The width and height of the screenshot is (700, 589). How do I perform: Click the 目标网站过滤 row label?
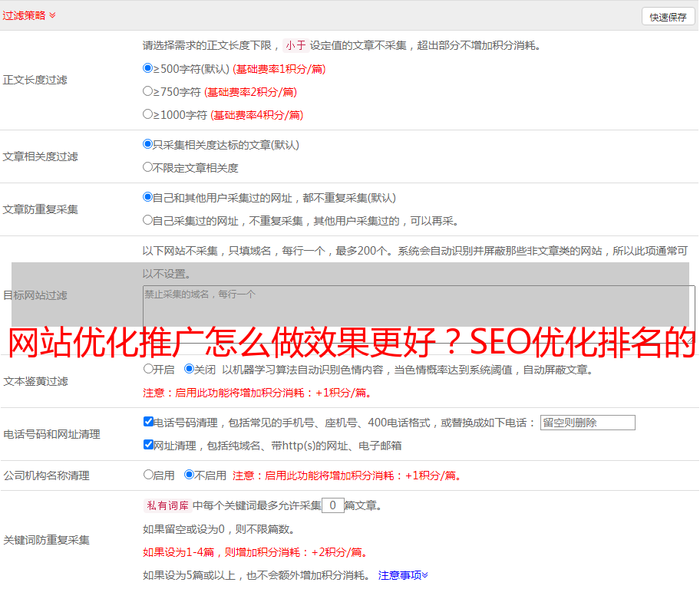35,295
